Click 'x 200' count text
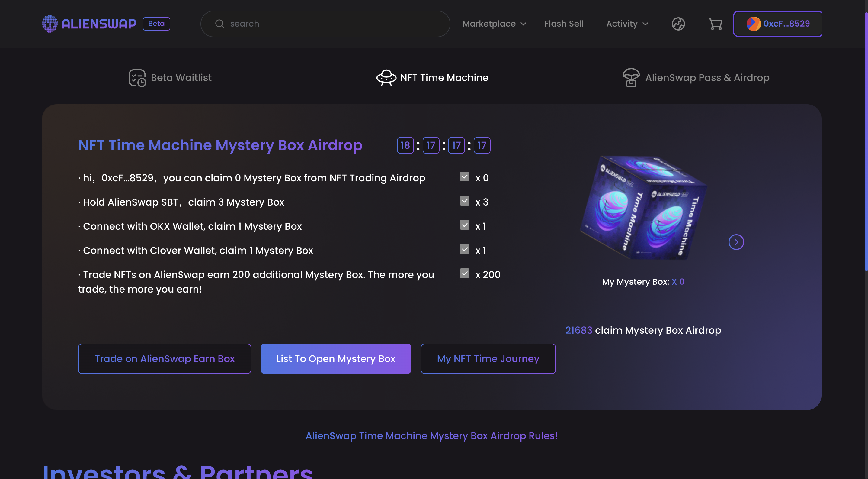 click(488, 275)
